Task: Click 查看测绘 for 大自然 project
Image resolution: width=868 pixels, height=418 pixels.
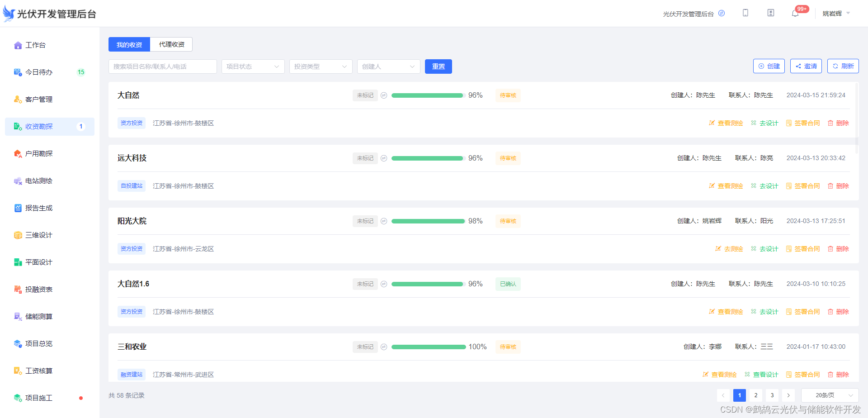Action: pos(726,123)
